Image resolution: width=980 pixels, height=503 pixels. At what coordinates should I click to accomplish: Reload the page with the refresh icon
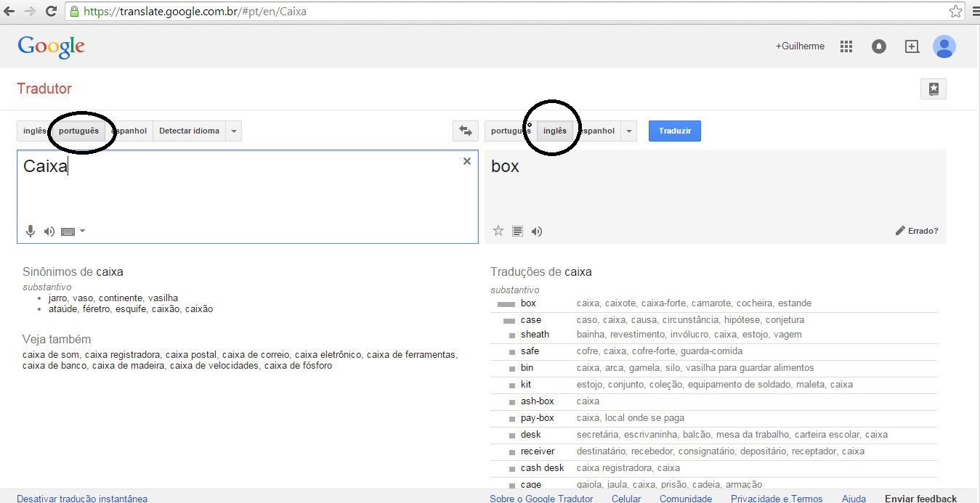[51, 11]
